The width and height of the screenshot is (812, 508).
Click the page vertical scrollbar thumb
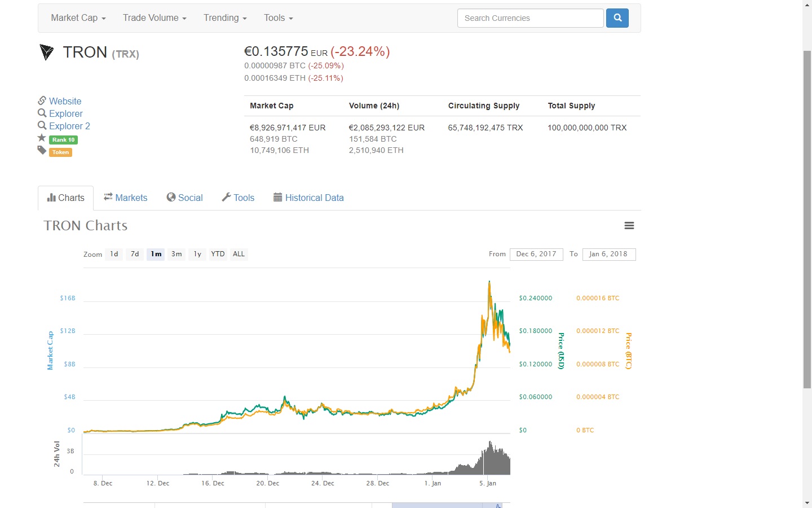coord(807,219)
